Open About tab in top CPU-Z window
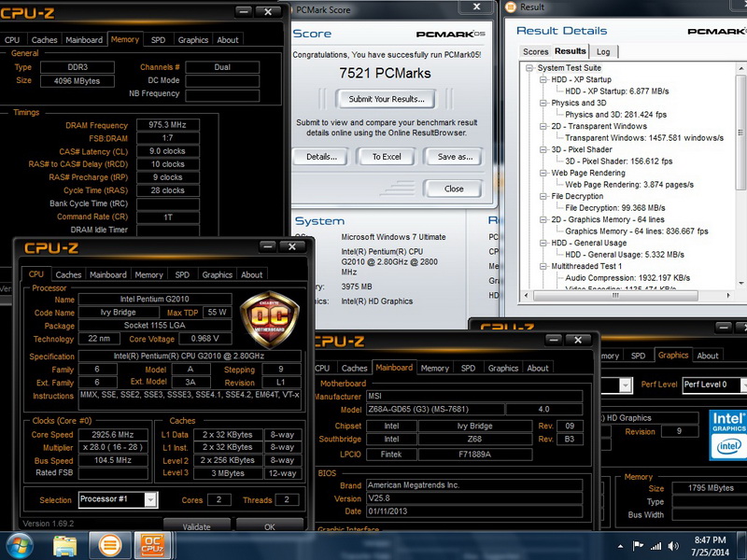This screenshot has width=747, height=560. point(228,40)
